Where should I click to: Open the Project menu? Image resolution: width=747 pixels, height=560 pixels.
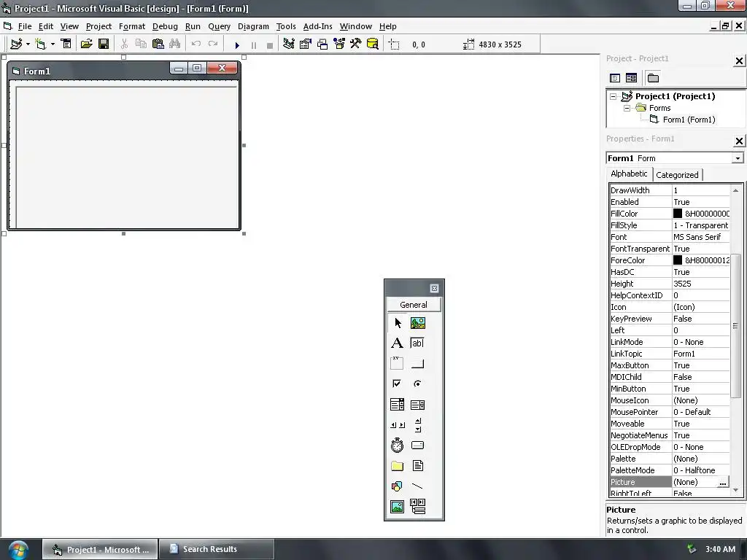tap(98, 26)
